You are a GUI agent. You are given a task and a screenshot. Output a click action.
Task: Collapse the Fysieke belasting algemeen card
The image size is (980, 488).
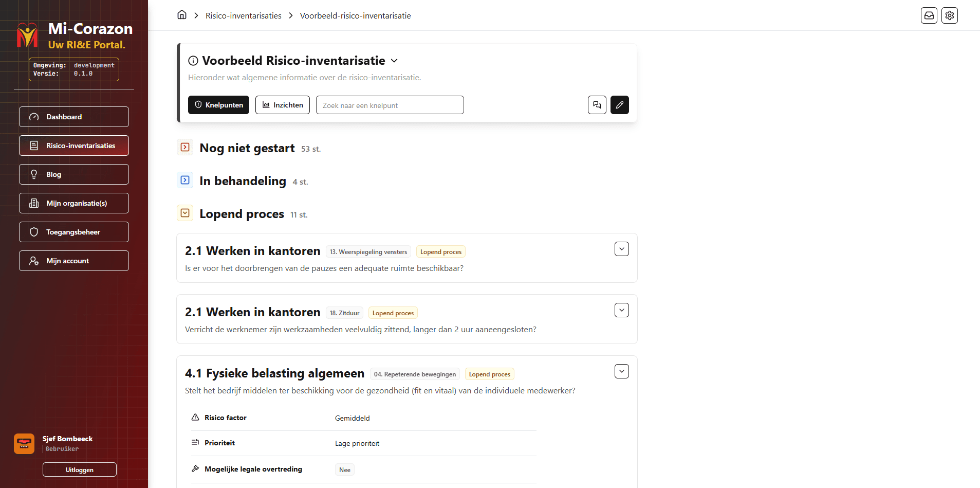(x=621, y=371)
